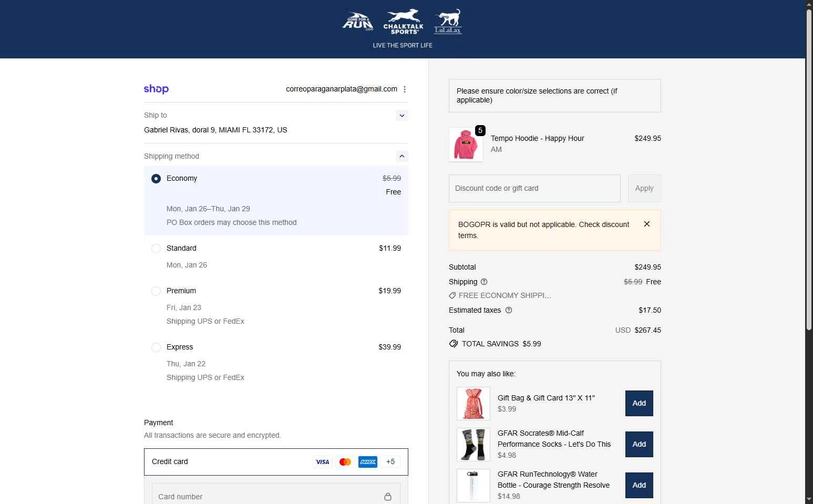Click the American Express icon
This screenshot has height=504, width=813.
368,462
